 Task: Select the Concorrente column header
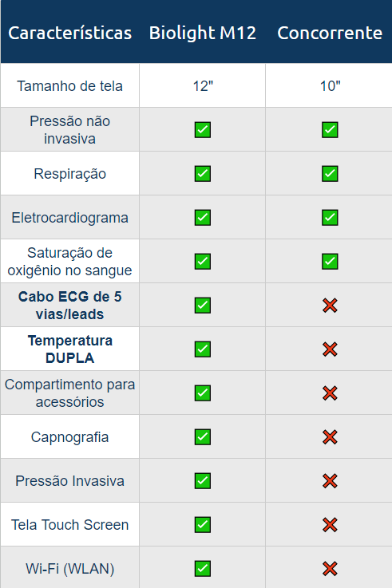tap(330, 33)
